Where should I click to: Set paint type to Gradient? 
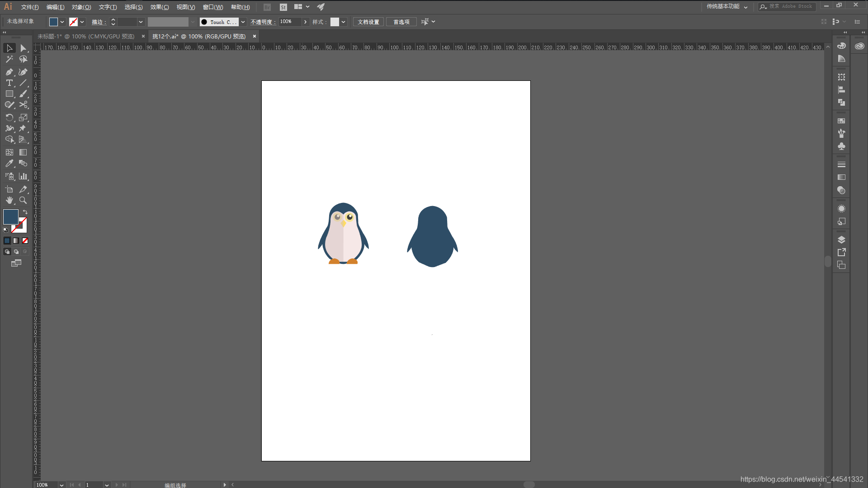16,240
